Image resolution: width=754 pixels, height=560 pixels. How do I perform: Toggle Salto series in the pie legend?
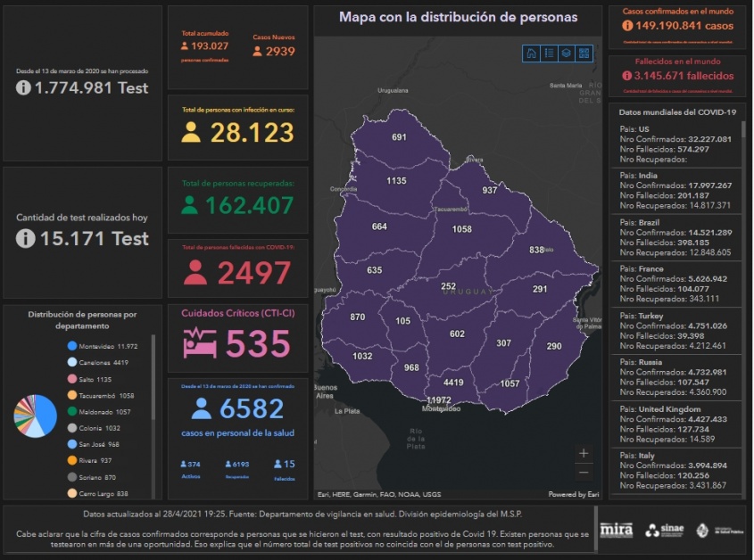click(x=71, y=379)
